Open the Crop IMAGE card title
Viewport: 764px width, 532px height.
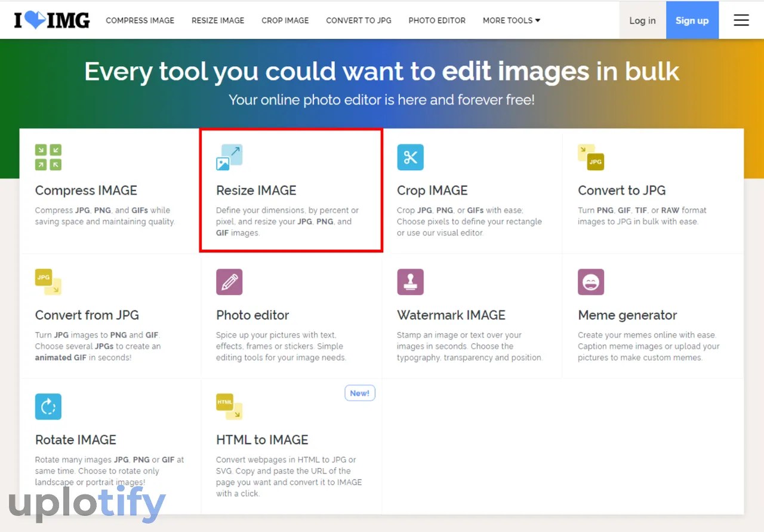tap(432, 190)
